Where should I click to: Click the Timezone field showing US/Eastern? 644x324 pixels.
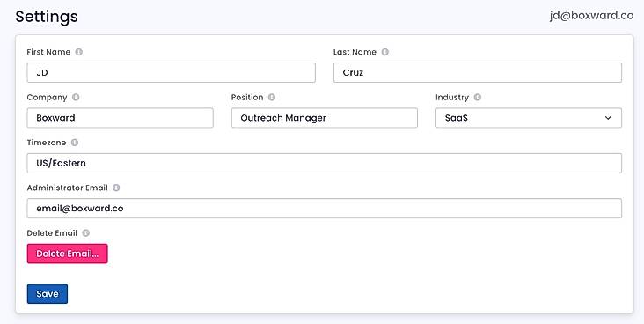tap(324, 163)
